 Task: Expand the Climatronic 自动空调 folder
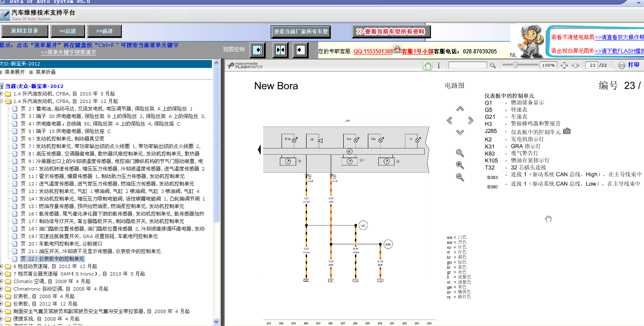[x=1, y=289]
